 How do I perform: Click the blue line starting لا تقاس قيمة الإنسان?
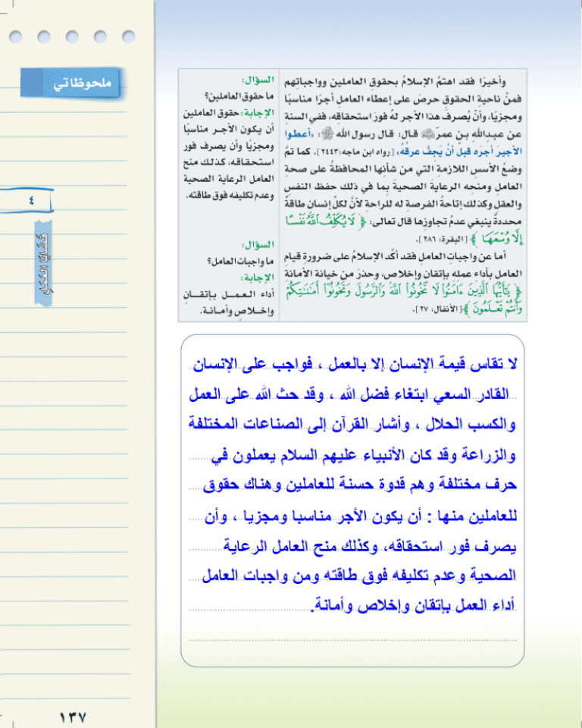(355, 366)
